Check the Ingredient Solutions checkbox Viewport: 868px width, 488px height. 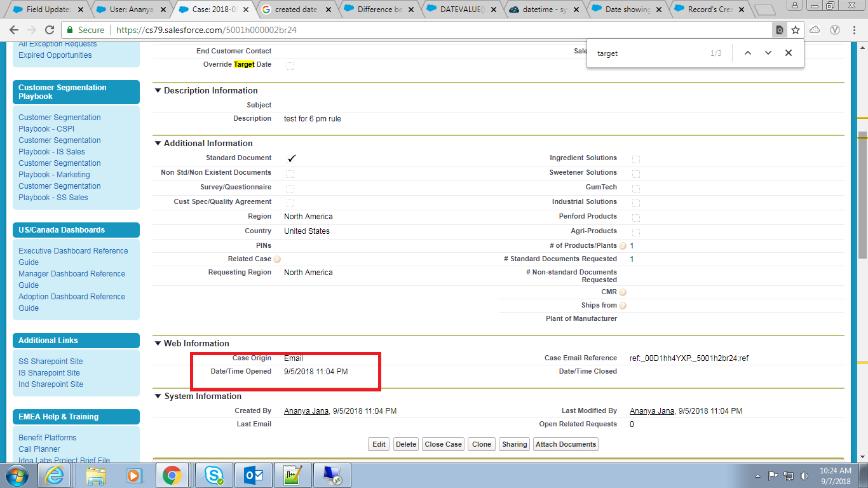(x=636, y=159)
